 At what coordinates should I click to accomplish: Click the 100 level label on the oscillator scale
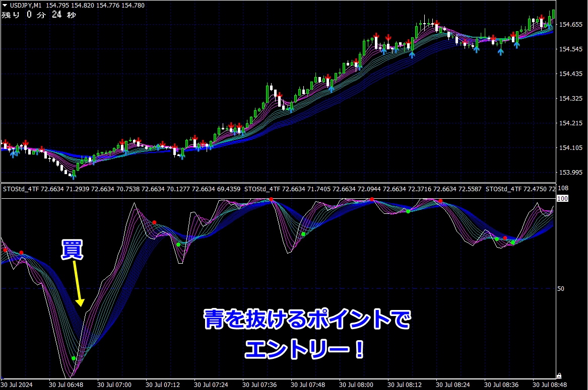coord(562,199)
